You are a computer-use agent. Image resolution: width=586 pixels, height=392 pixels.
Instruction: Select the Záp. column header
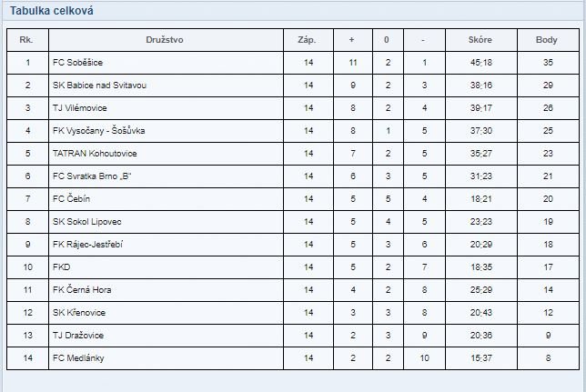(307, 40)
